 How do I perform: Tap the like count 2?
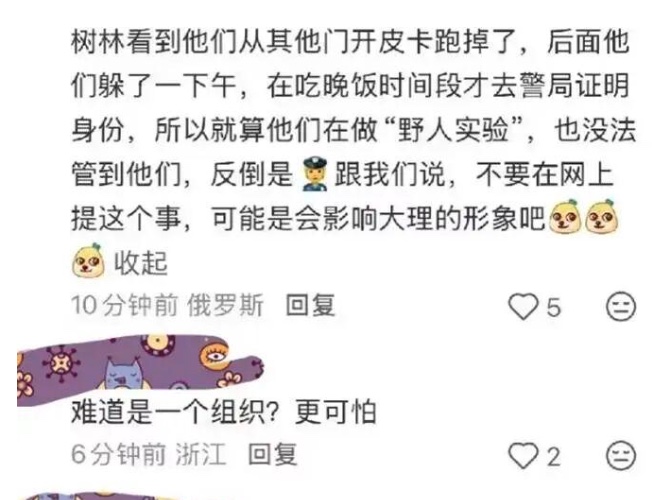(x=553, y=456)
